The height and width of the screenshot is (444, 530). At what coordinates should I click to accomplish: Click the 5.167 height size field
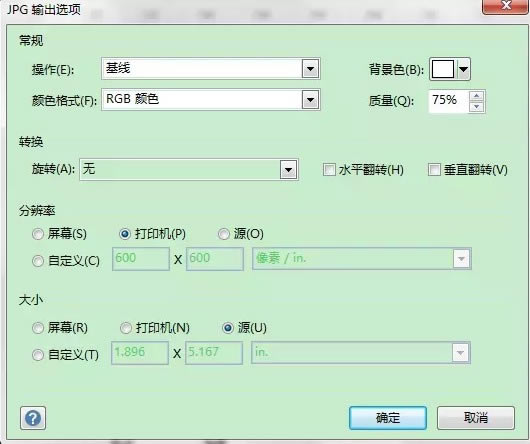(214, 353)
